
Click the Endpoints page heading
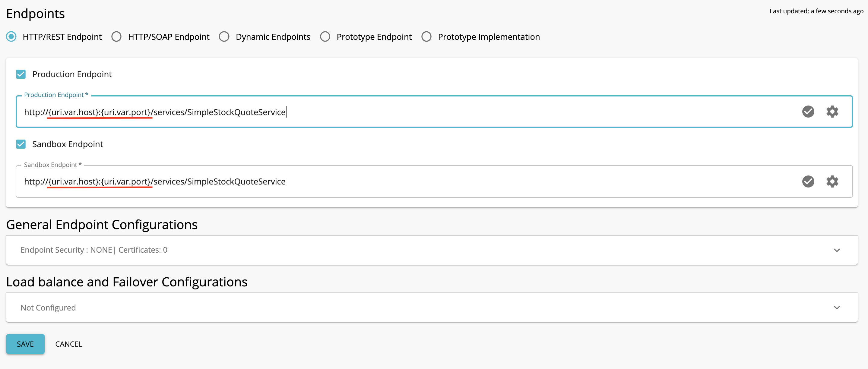pos(35,14)
